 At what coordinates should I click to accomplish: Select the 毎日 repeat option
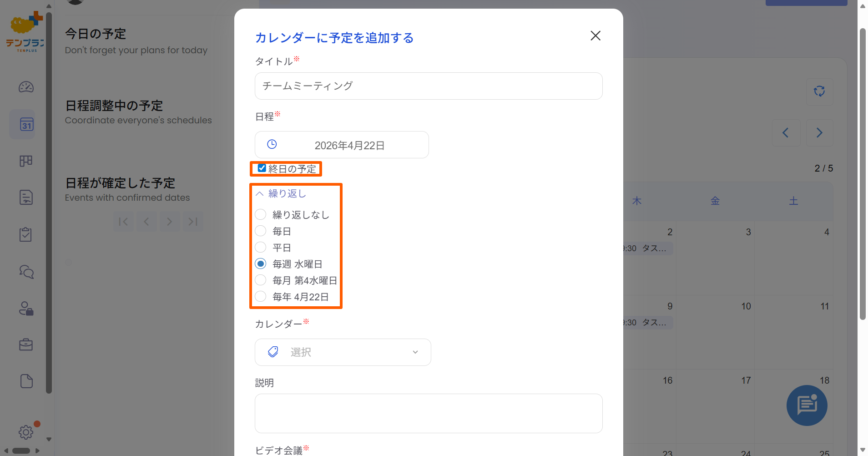click(260, 231)
